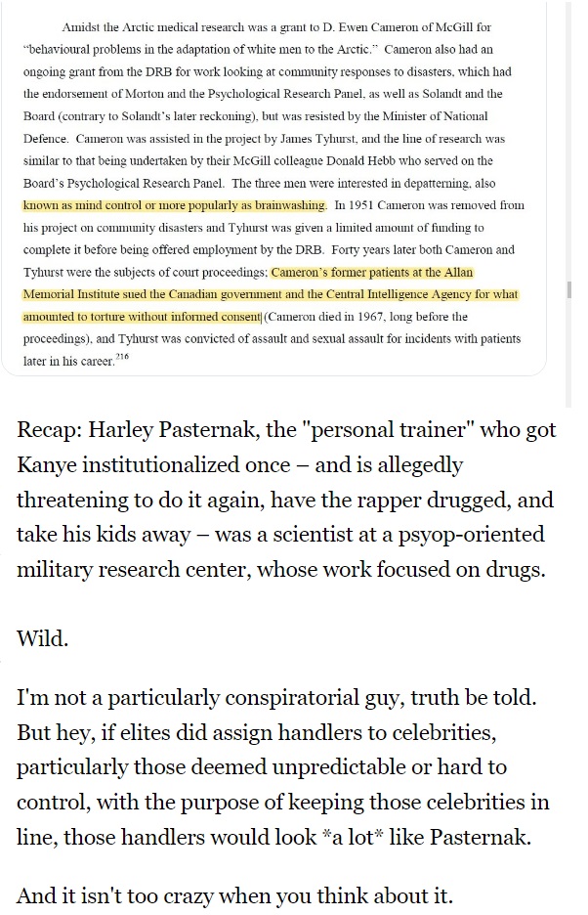Viewport: 588px width, 915px height.
Task: Click the phrase 'psyop-oriented' in the recap
Action: [472, 535]
